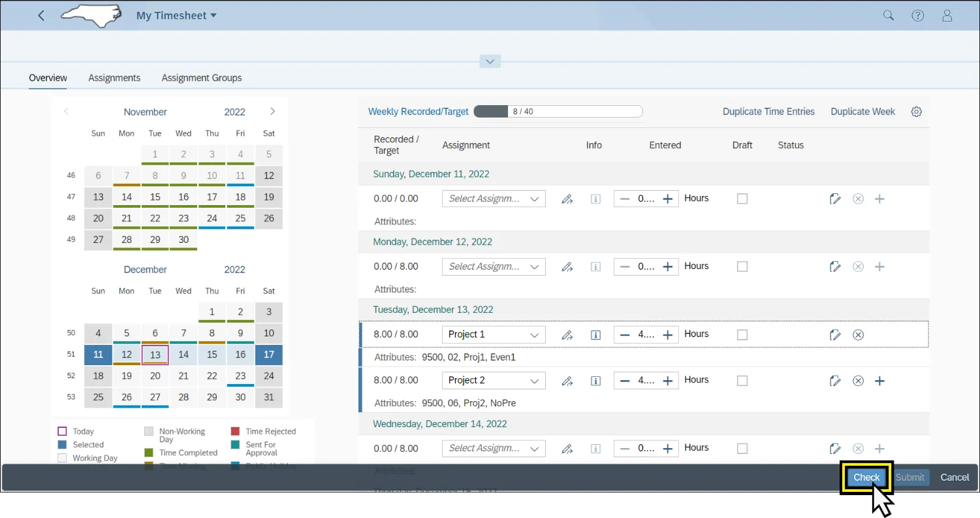Open the Assignment Groups tab

click(201, 78)
